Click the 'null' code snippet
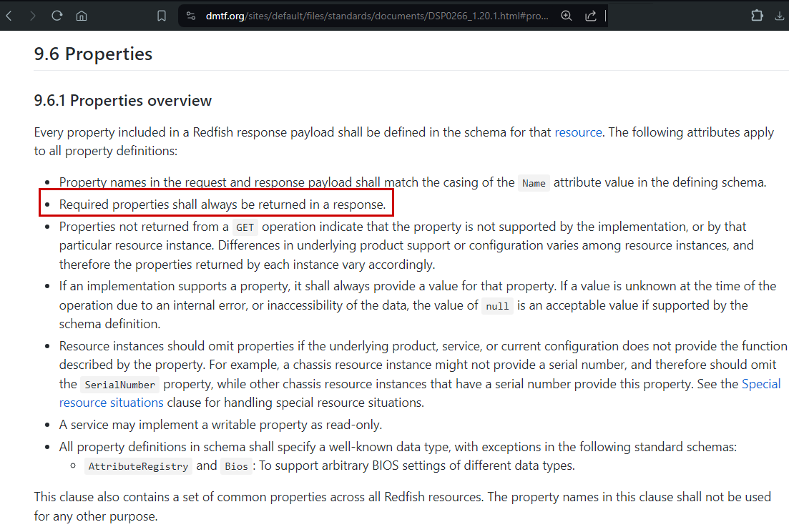The height and width of the screenshot is (532, 789). 497,306
